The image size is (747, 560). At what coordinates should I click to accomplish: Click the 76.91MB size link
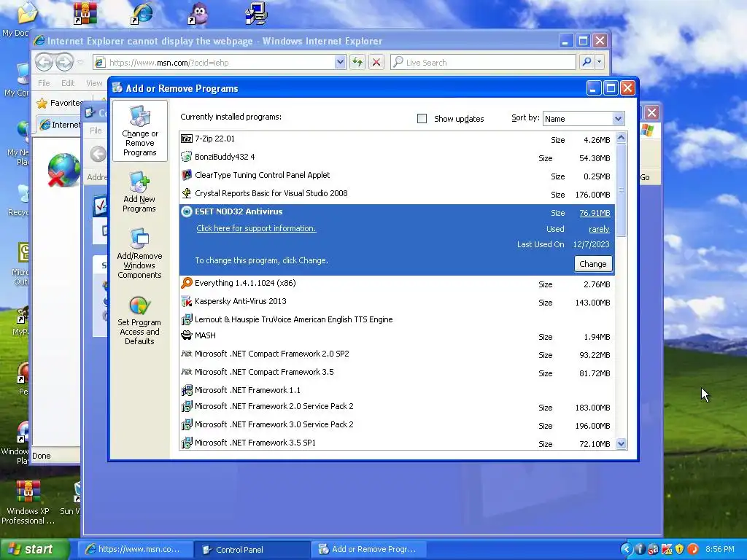[x=595, y=213]
